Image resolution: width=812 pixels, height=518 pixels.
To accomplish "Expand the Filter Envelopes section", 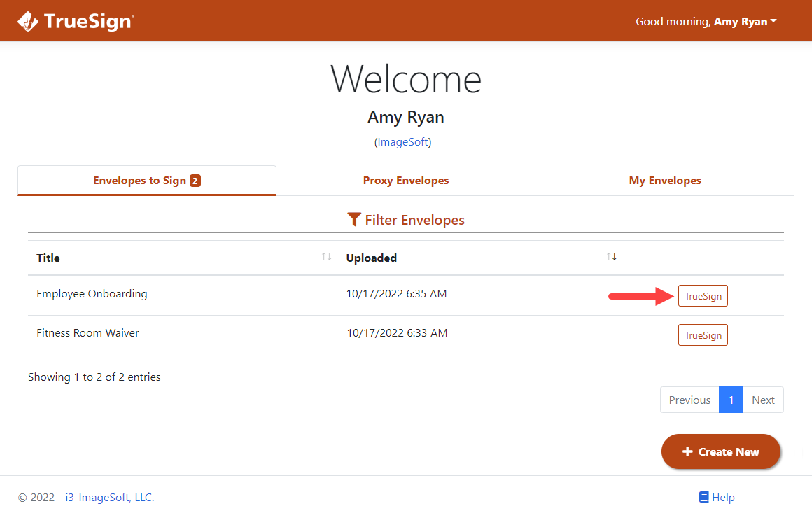I will coord(406,219).
